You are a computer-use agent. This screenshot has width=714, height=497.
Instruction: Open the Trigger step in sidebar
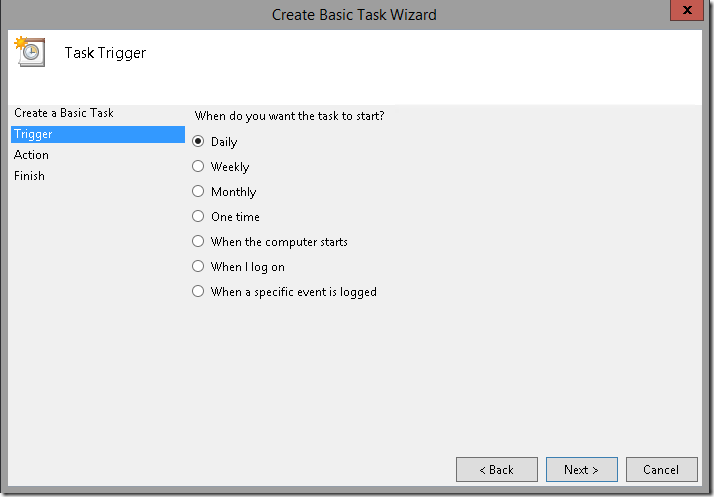tap(98, 134)
